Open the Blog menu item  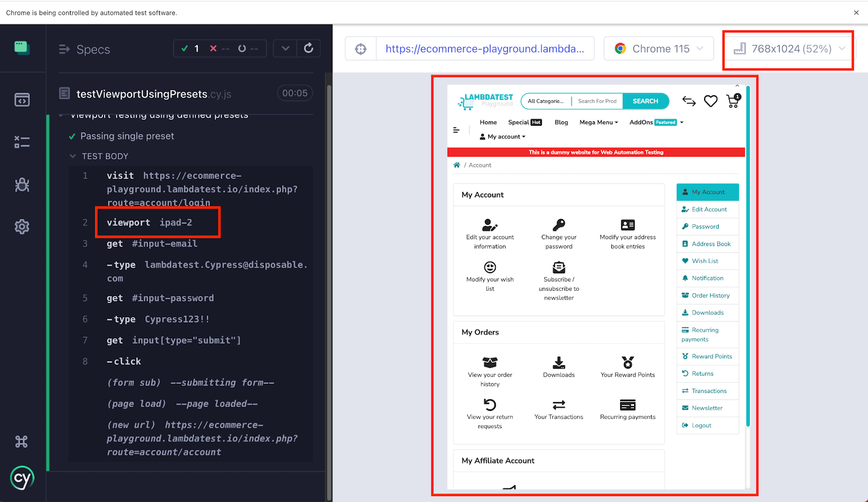tap(561, 123)
